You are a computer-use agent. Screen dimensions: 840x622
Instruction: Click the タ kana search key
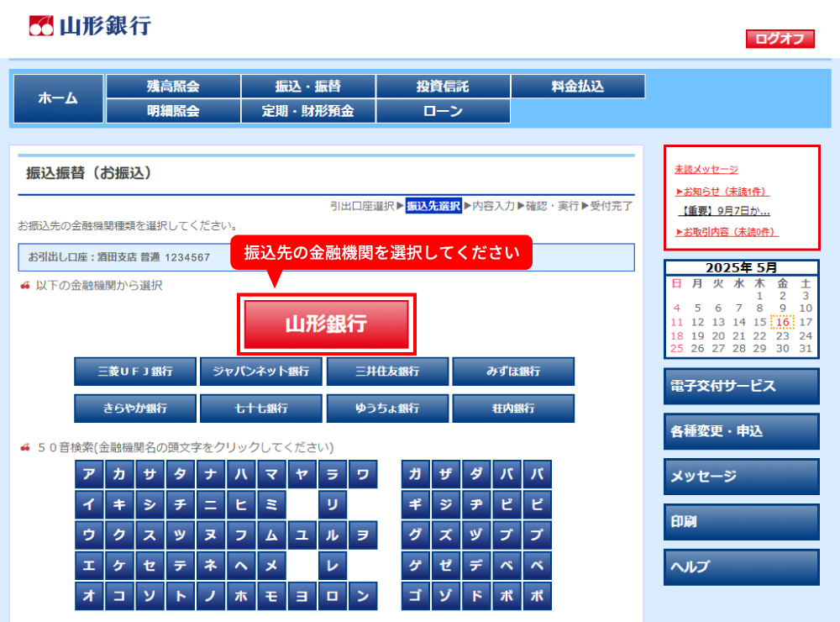tap(180, 474)
